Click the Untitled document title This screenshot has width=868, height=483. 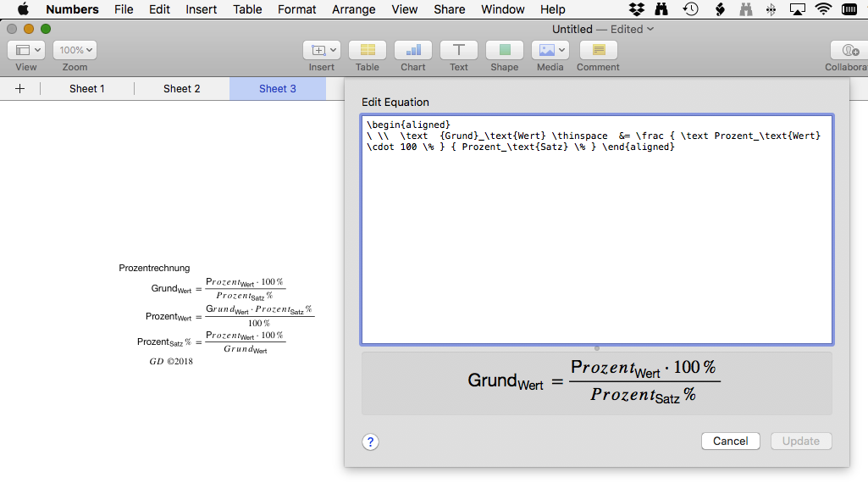[x=572, y=29]
